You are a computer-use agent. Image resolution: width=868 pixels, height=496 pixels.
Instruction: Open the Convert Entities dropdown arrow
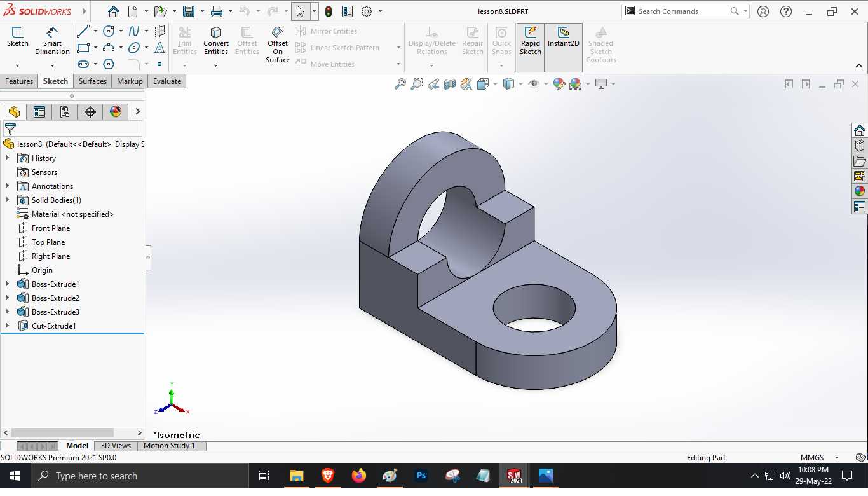[215, 65]
